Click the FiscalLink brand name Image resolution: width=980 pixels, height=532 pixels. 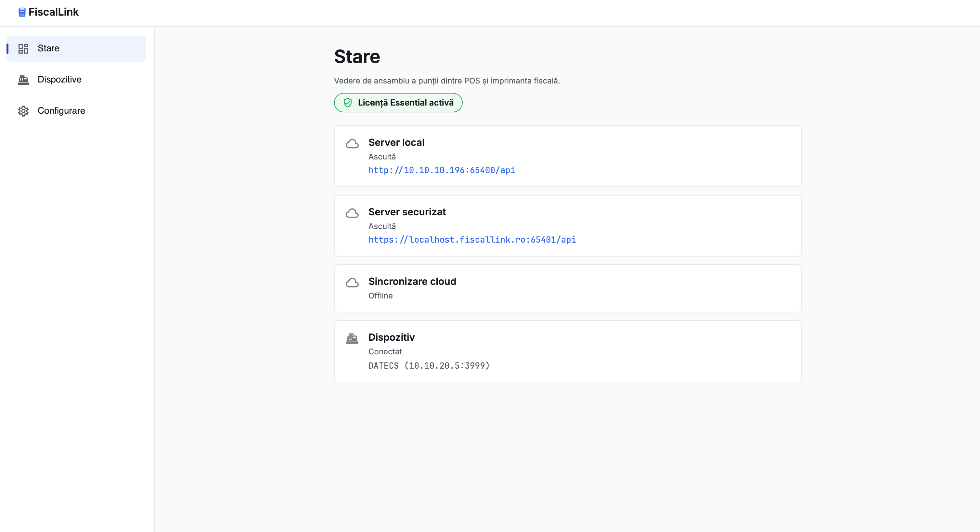(54, 12)
